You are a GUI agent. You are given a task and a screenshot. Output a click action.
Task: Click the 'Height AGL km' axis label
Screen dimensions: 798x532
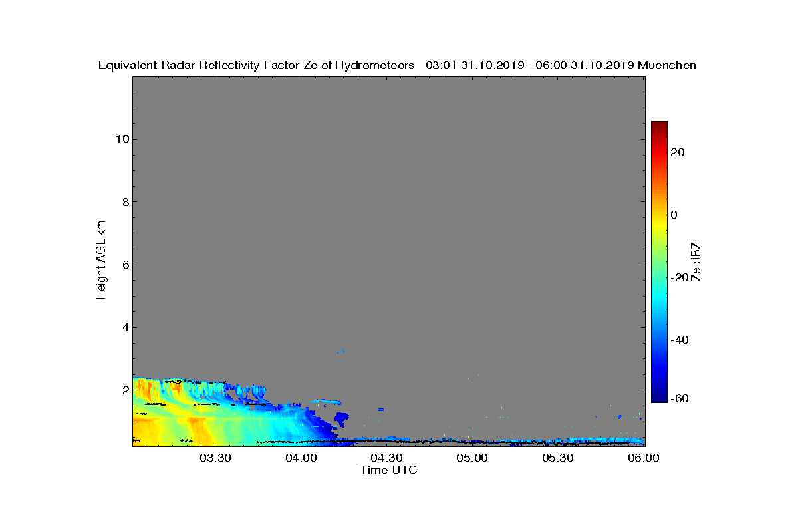(x=102, y=261)
